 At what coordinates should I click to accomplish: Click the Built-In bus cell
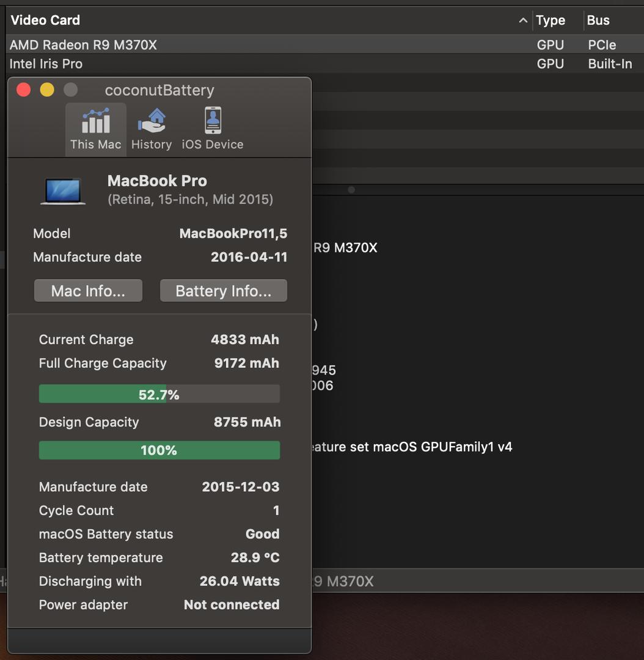pos(610,64)
